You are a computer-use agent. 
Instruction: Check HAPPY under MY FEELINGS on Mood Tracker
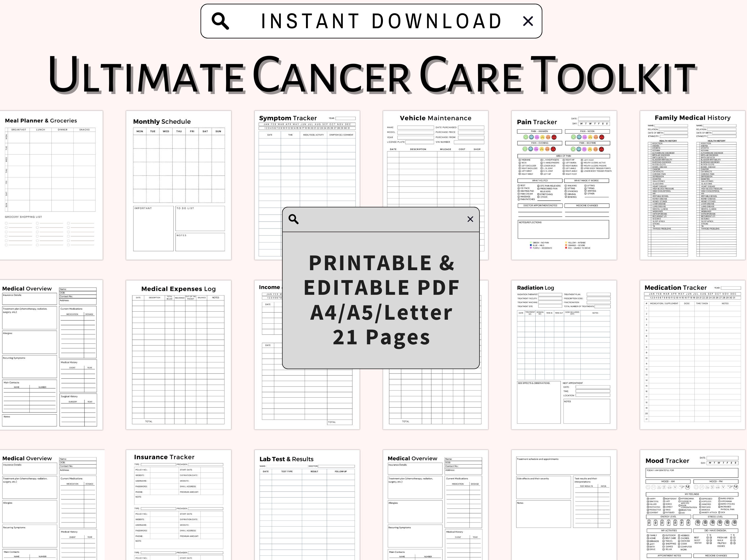(648, 499)
